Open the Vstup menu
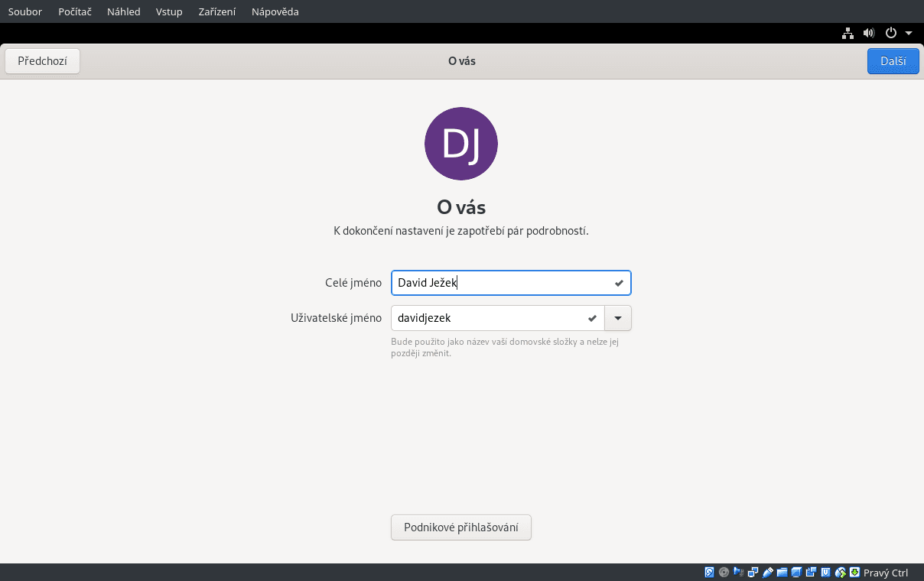The image size is (924, 581). [x=169, y=11]
